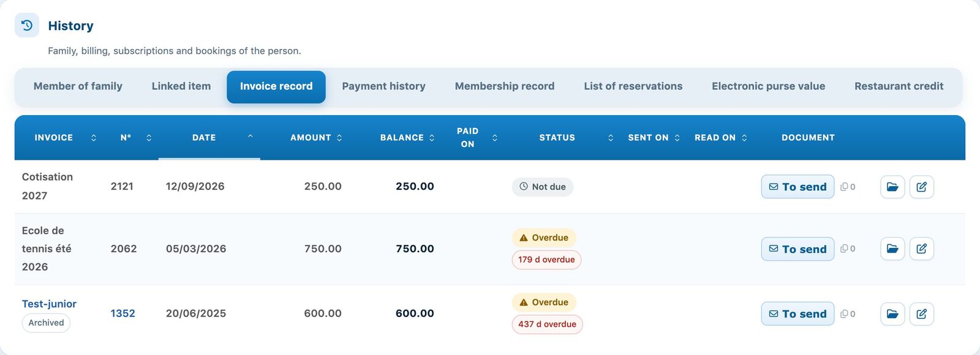Image resolution: width=980 pixels, height=355 pixels.
Task: Open the Electronic purse value tab
Action: 768,86
